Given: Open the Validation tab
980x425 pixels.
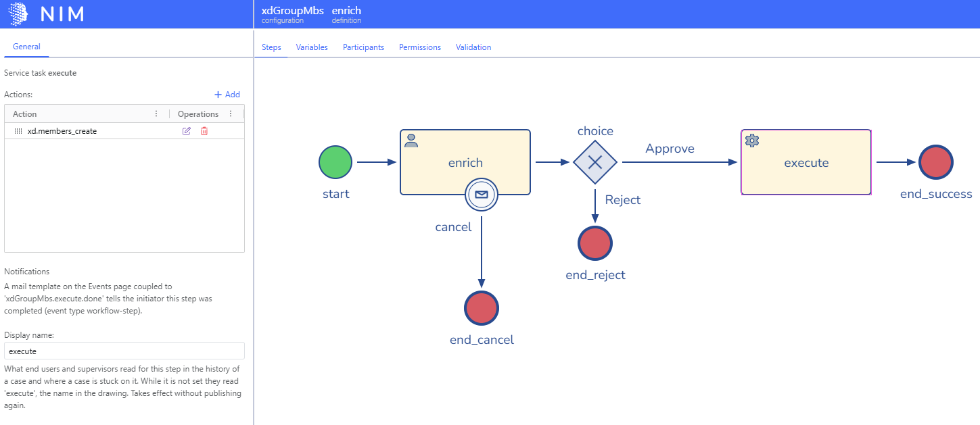Looking at the screenshot, I should pyautogui.click(x=473, y=47).
